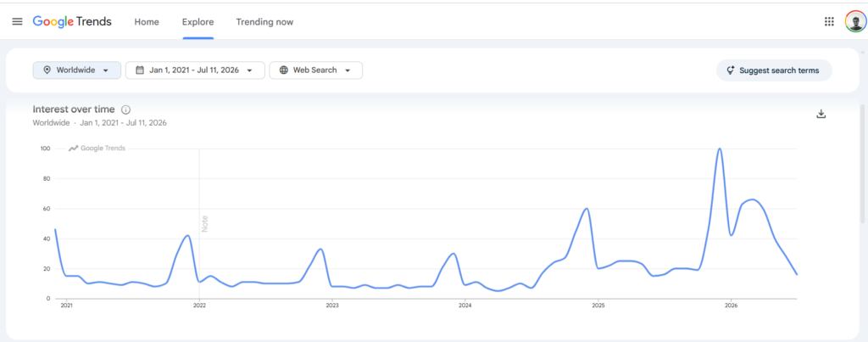Click the 100 y-axis label
This screenshot has height=342, width=868.
point(46,149)
